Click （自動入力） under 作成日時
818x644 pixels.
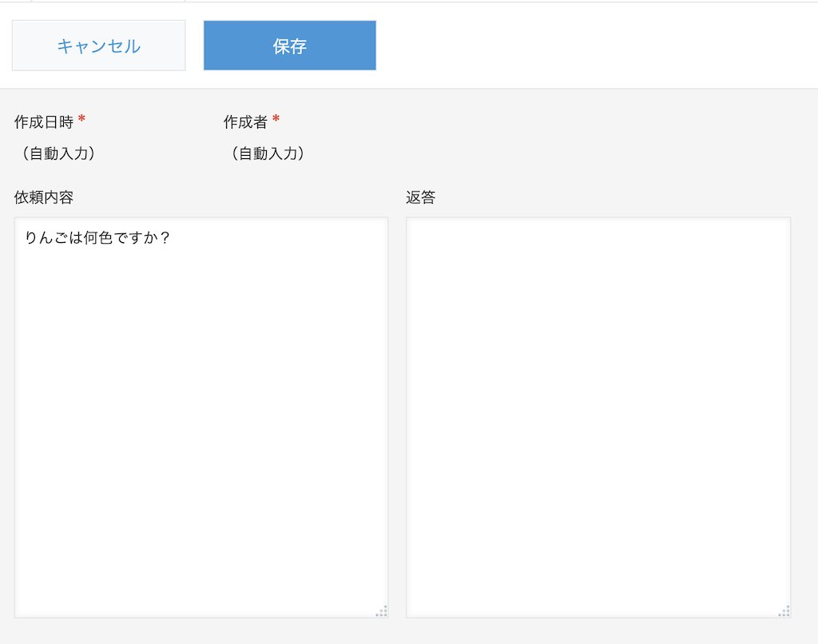[x=58, y=153]
